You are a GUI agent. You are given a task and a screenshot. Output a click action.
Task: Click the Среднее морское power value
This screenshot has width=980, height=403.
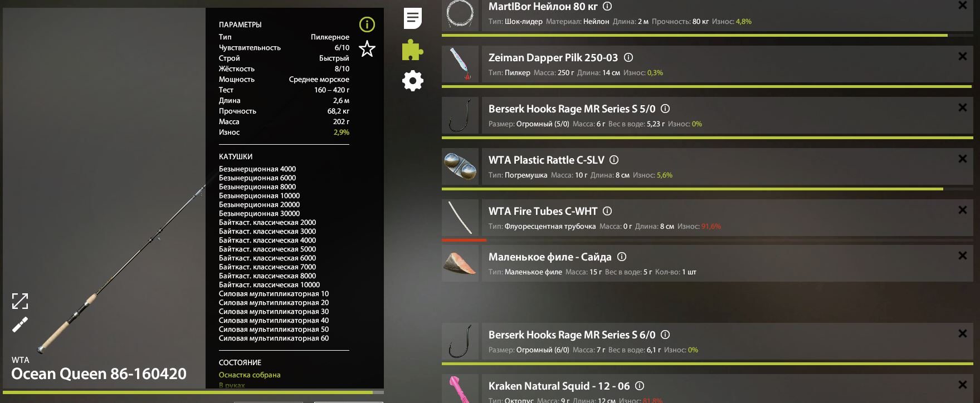[x=319, y=79]
